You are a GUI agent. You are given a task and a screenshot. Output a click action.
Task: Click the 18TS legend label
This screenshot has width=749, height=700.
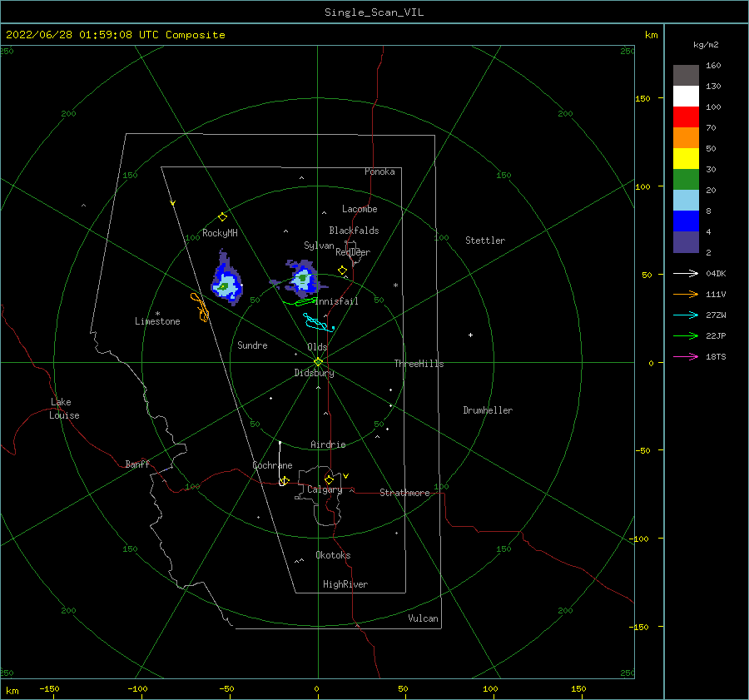pyautogui.click(x=716, y=356)
